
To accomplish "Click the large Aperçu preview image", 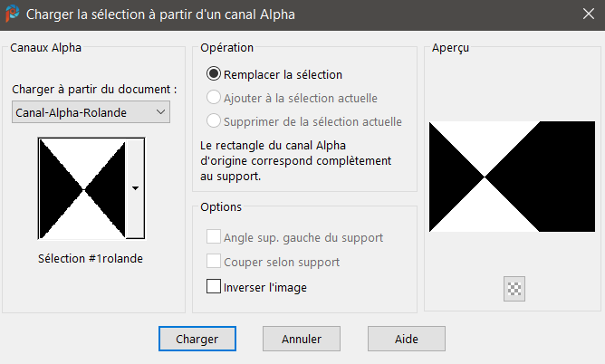I will click(511, 177).
